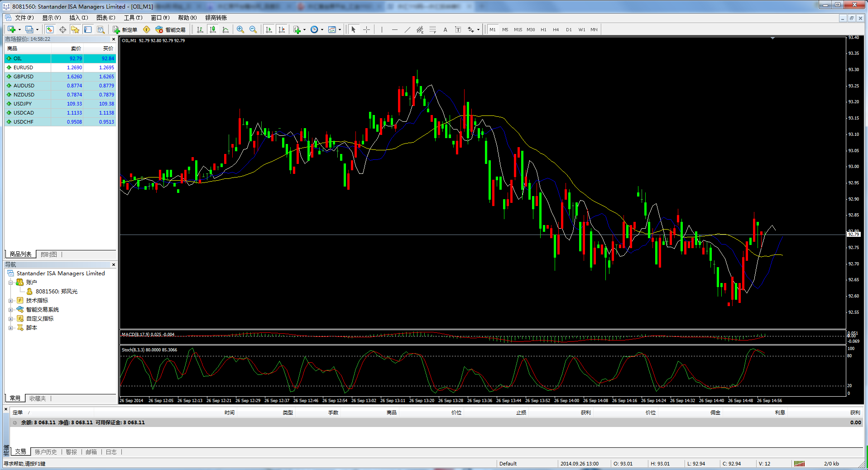Image resolution: width=868 pixels, height=470 pixels.
Task: Switch chart to the H1 timeframe
Action: (543, 29)
